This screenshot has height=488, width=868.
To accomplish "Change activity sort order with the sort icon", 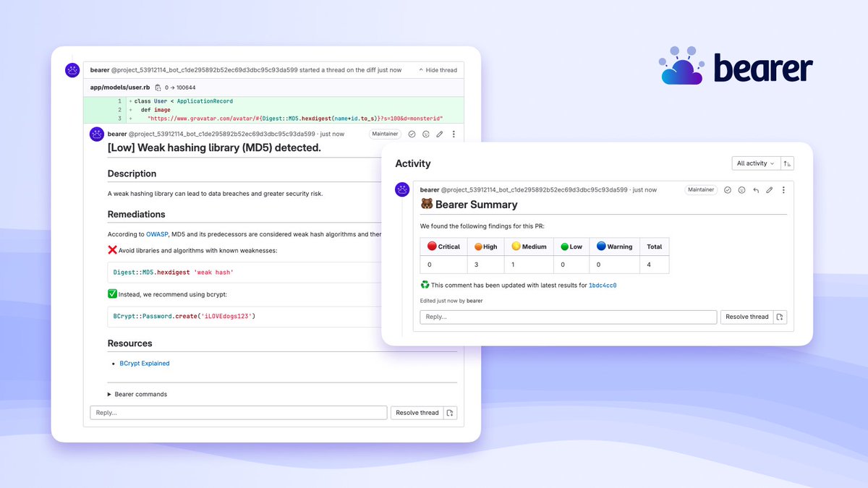I will pos(787,163).
